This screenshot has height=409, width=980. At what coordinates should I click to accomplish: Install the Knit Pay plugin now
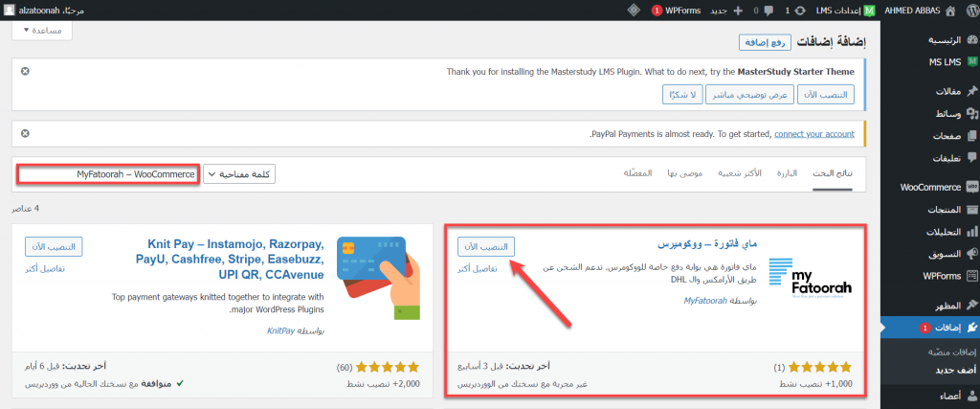(54, 246)
